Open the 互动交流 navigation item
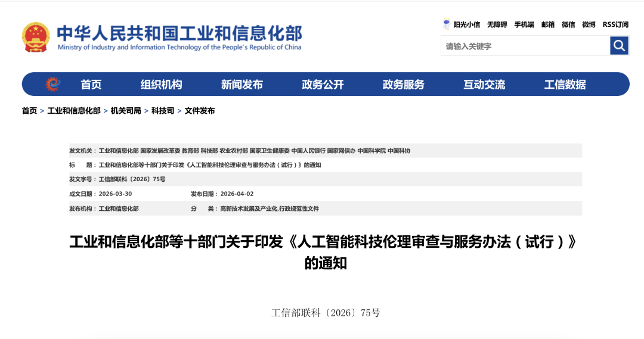This screenshot has width=644, height=339. [x=484, y=85]
